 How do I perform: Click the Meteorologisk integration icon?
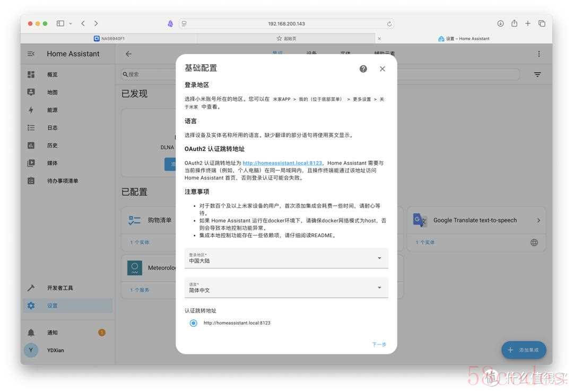(134, 268)
